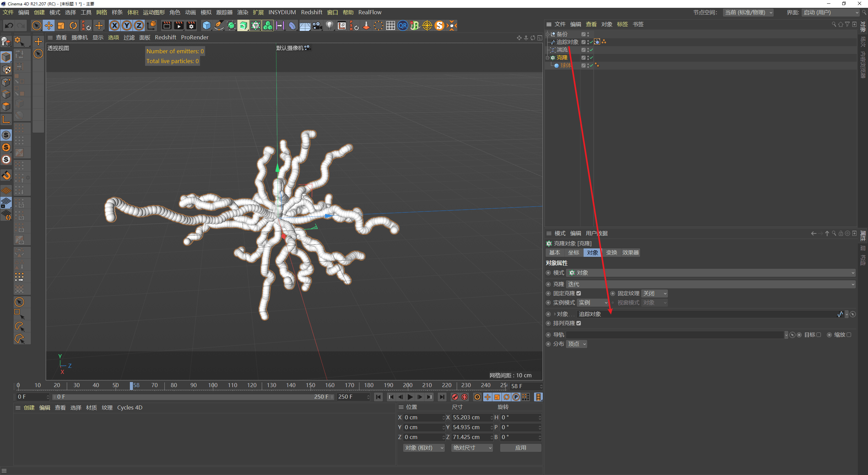The image size is (868, 475).
Task: Click the 应用 button in coordinates panel
Action: point(520,448)
